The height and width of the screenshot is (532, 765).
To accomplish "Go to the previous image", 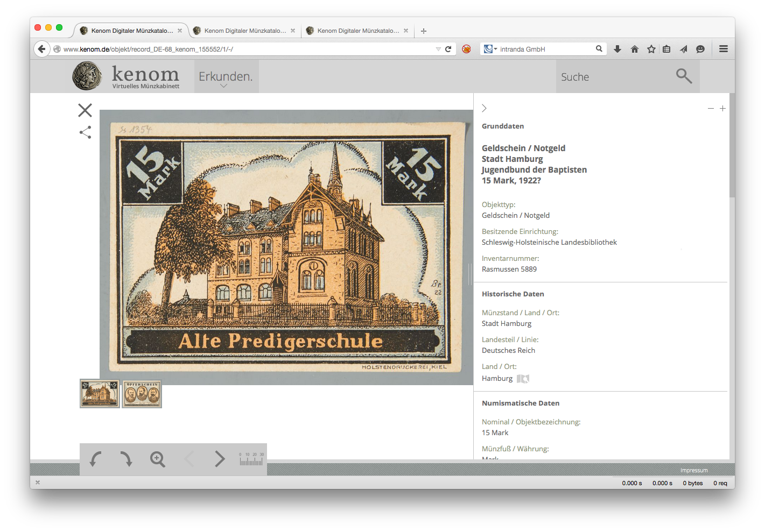I will click(x=189, y=459).
